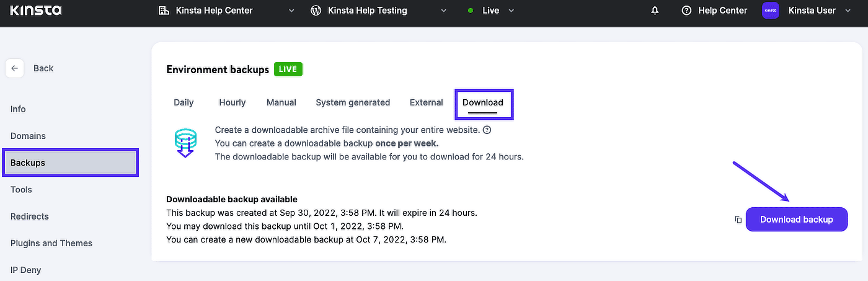Image resolution: width=868 pixels, height=281 pixels.
Task: Select the Download tab
Action: click(x=483, y=103)
